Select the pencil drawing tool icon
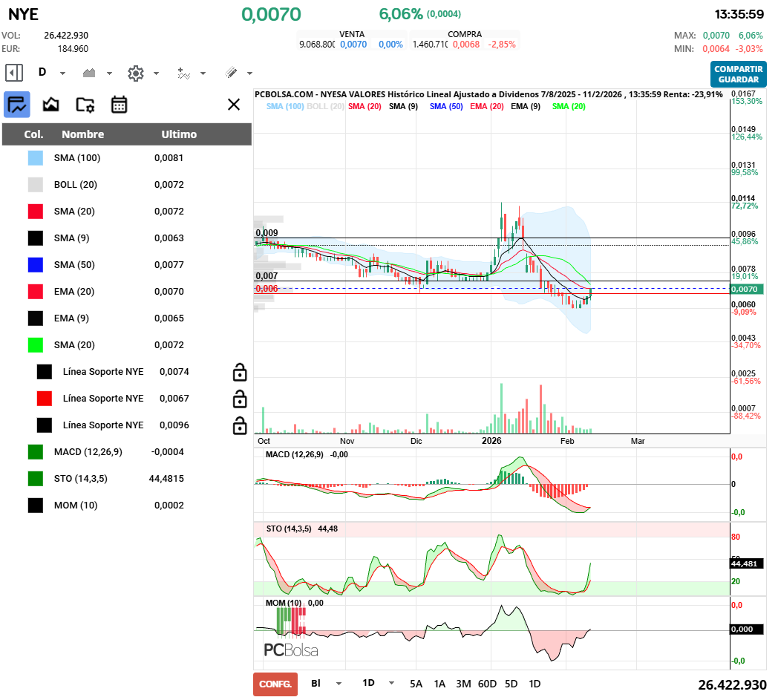Image resolution: width=778 pixels, height=700 pixels. click(231, 73)
